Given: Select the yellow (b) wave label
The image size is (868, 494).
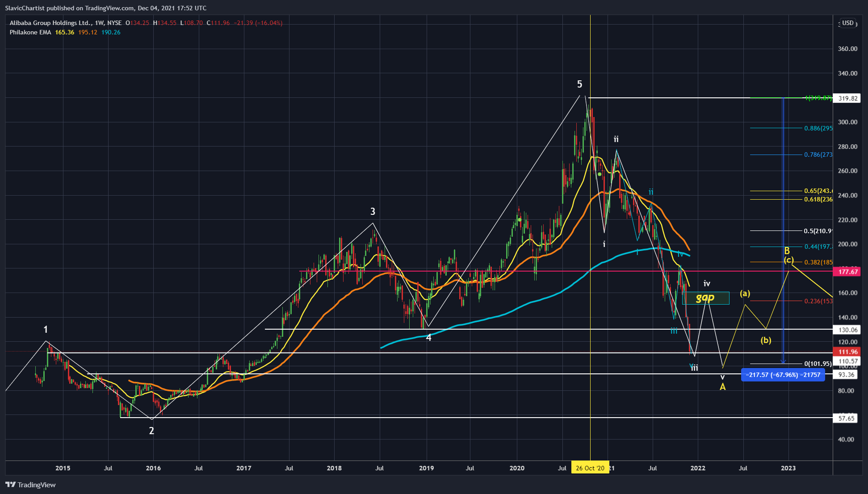Looking at the screenshot, I should click(x=766, y=340).
